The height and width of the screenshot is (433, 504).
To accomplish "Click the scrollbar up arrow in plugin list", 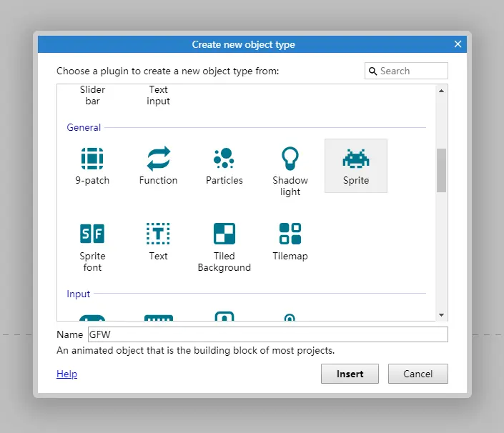I will click(441, 91).
